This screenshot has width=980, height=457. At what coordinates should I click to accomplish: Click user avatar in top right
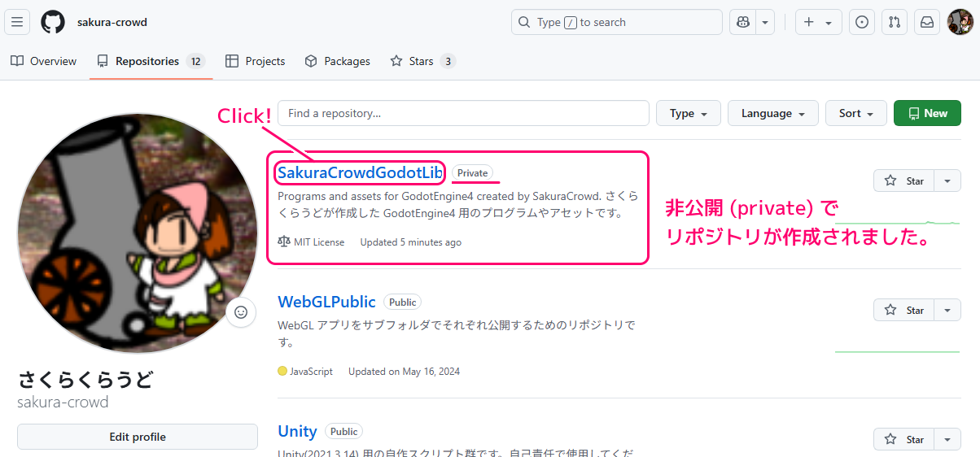[960, 23]
